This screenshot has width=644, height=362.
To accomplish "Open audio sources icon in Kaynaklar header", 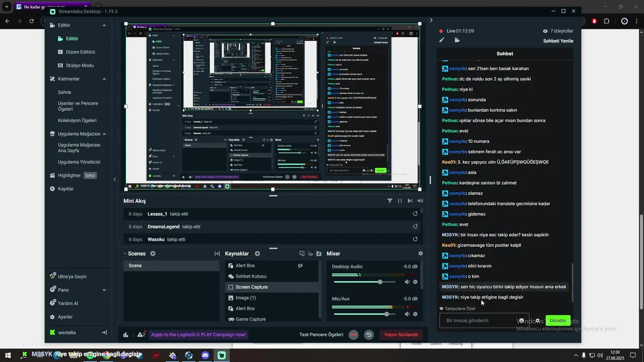I will tap(310, 254).
